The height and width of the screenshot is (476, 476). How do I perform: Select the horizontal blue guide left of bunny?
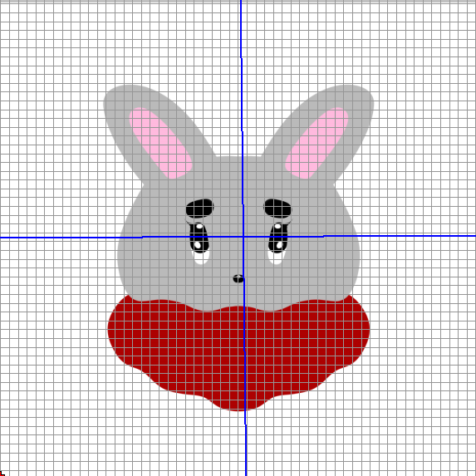pyautogui.click(x=59, y=238)
